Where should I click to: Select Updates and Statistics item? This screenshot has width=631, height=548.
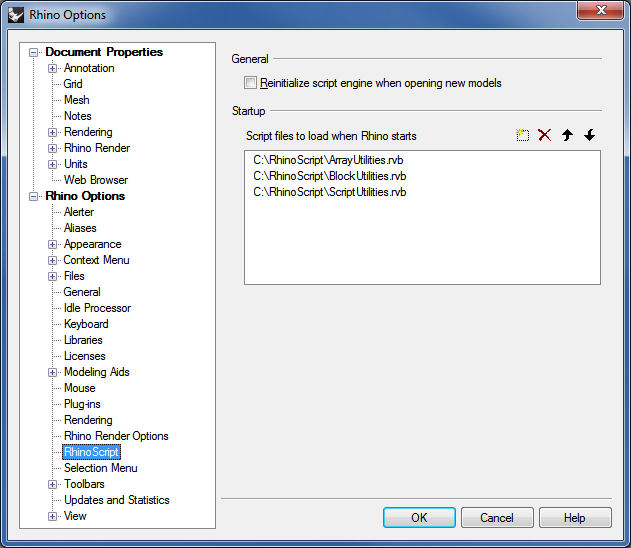point(117,500)
